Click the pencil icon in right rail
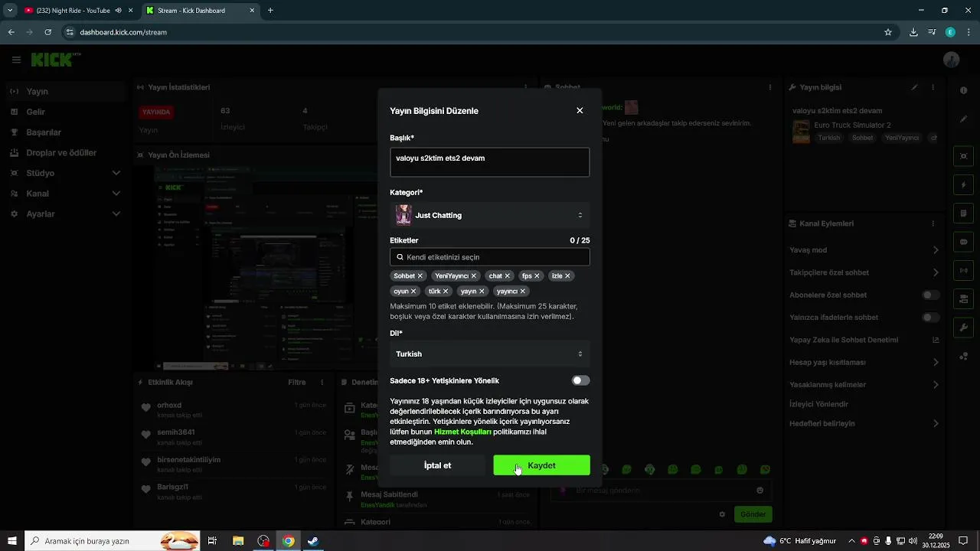This screenshot has height=551, width=980. [x=964, y=119]
